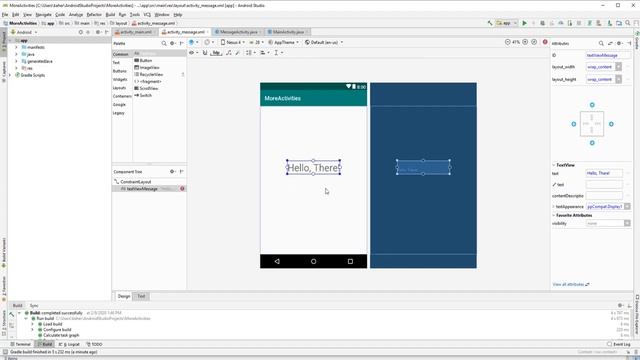640x360 pixels.
Task: Click the bottom constraint plus handle
Action: click(x=592, y=143)
